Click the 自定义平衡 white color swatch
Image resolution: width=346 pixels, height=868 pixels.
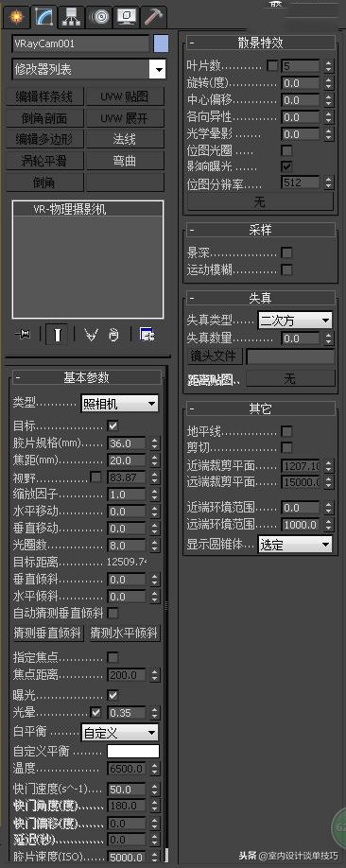click(133, 751)
